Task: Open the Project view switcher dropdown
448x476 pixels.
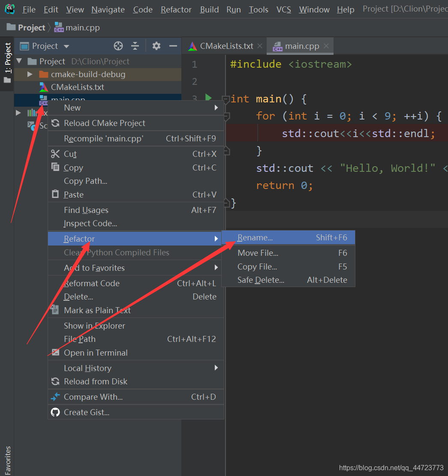Action: [x=66, y=46]
